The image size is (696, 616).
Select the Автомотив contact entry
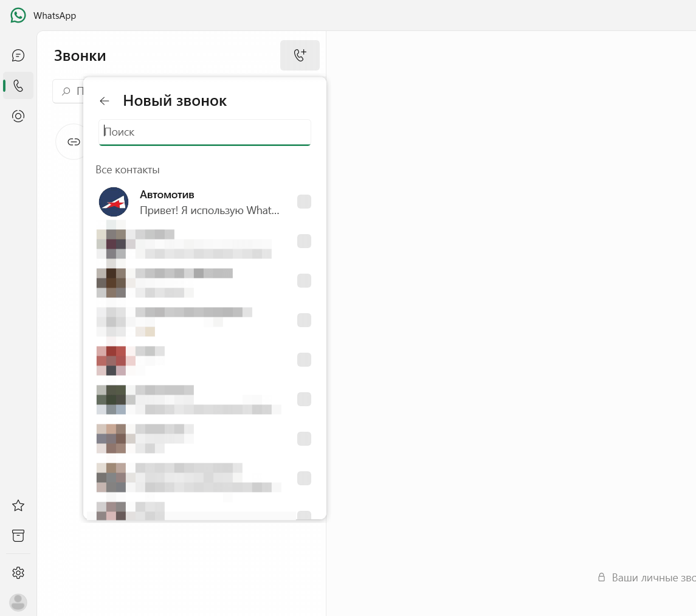tap(205, 202)
